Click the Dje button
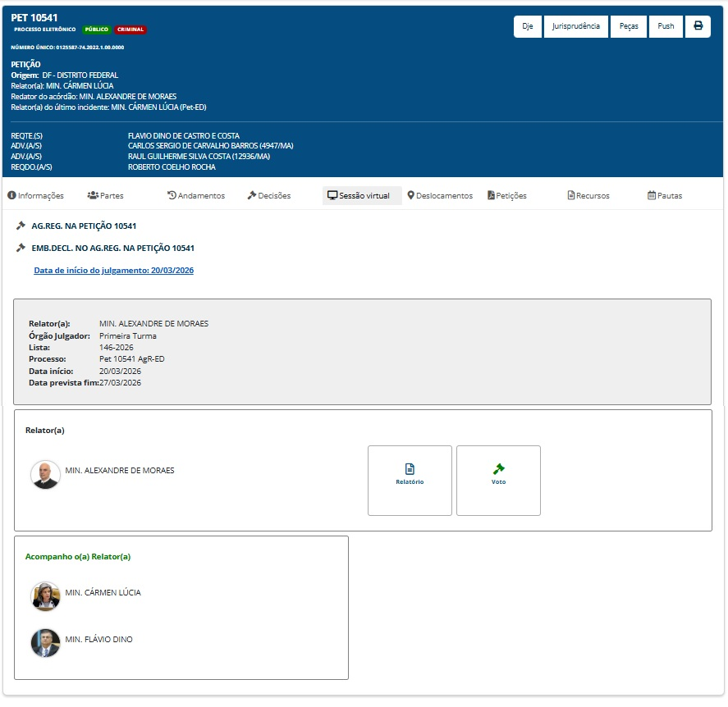 (x=528, y=26)
